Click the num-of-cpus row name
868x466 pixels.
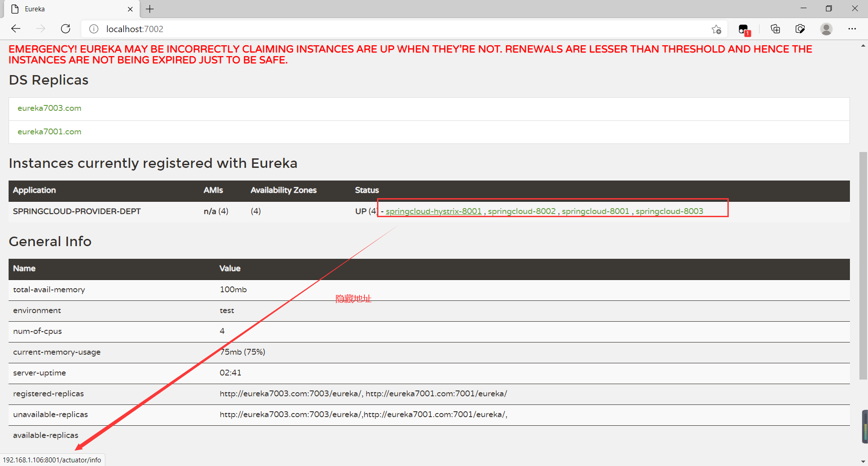38,331
